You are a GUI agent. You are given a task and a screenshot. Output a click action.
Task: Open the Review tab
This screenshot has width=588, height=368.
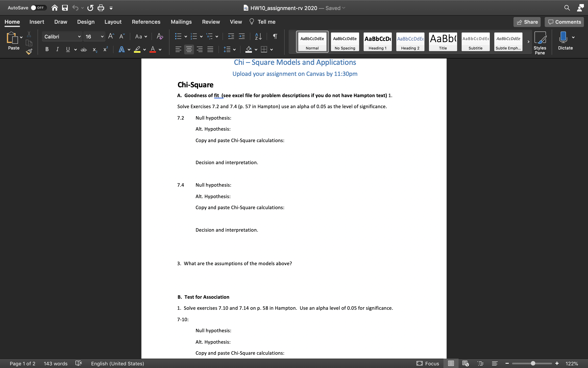pos(211,22)
